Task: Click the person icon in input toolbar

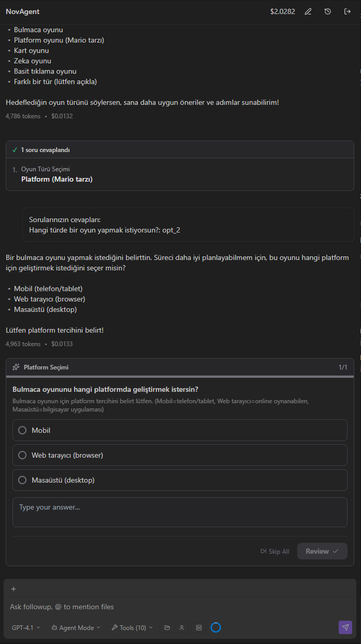Action: tap(182, 627)
